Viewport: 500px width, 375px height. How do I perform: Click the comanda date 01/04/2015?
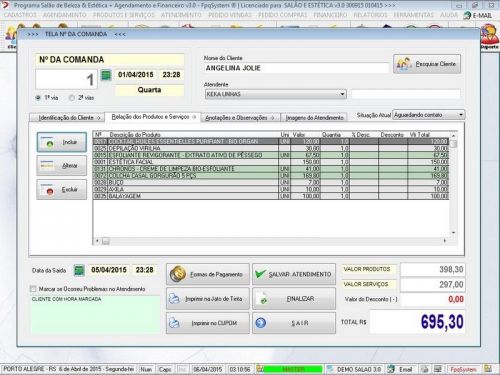tap(136, 75)
